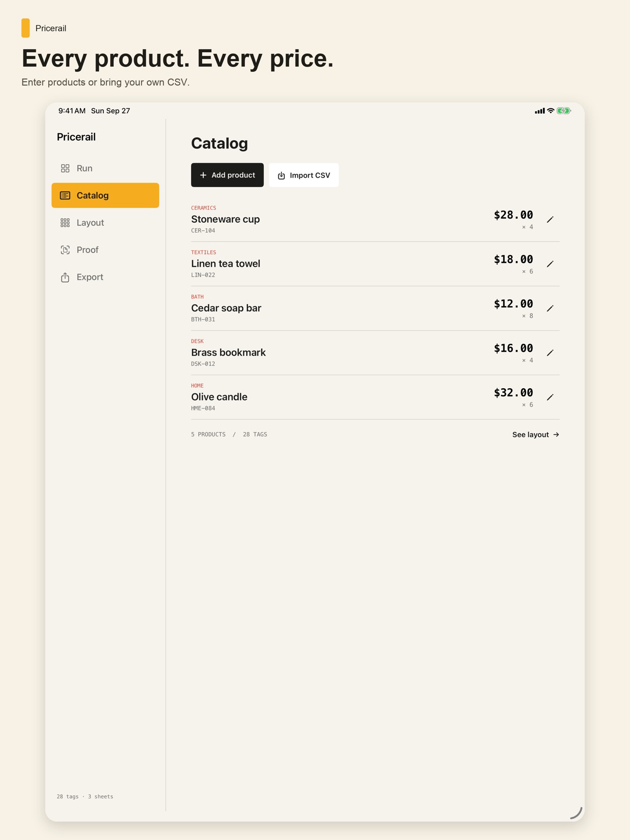This screenshot has height=840, width=630.
Task: Click the Proof scan icon
Action: (65, 250)
